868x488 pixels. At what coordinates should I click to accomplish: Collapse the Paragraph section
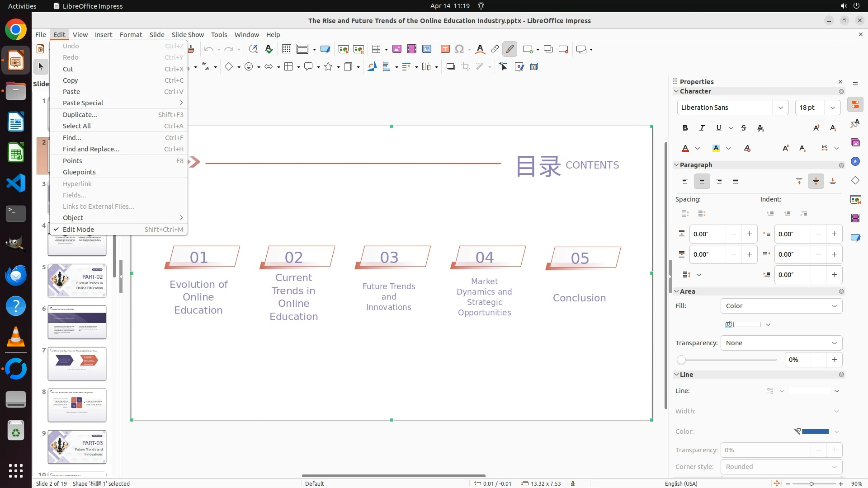[x=677, y=165]
